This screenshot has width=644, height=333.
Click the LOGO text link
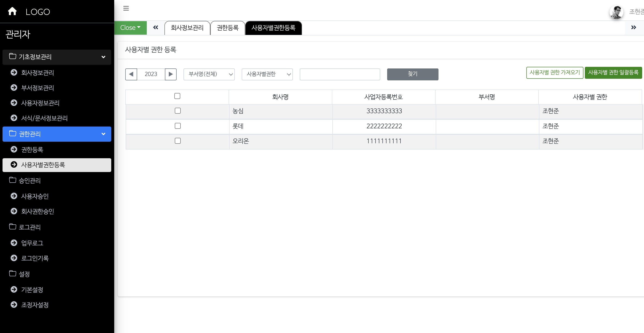click(x=38, y=12)
